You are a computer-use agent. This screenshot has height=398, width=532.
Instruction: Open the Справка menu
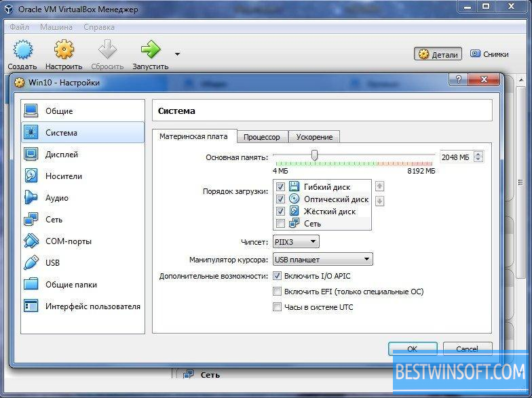(x=99, y=27)
